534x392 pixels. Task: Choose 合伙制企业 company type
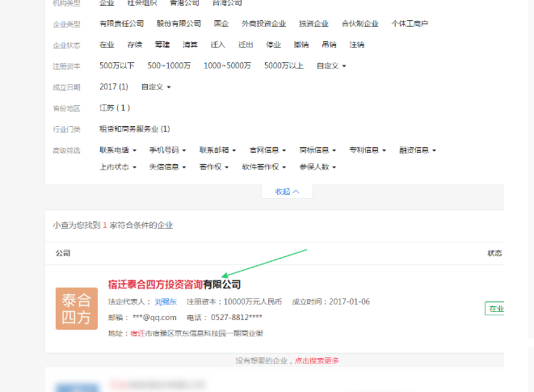tap(360, 23)
